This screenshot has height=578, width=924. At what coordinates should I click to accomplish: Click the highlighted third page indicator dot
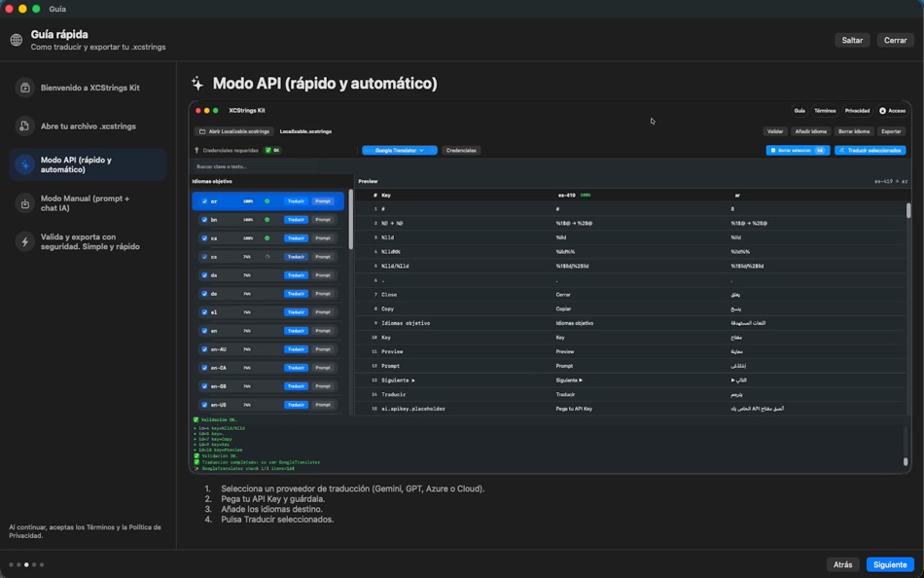(x=26, y=565)
